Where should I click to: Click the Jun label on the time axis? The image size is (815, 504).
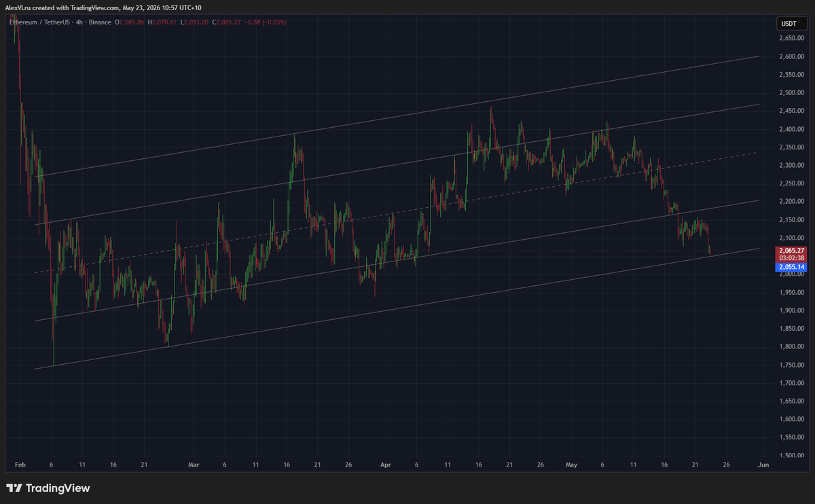pos(763,465)
